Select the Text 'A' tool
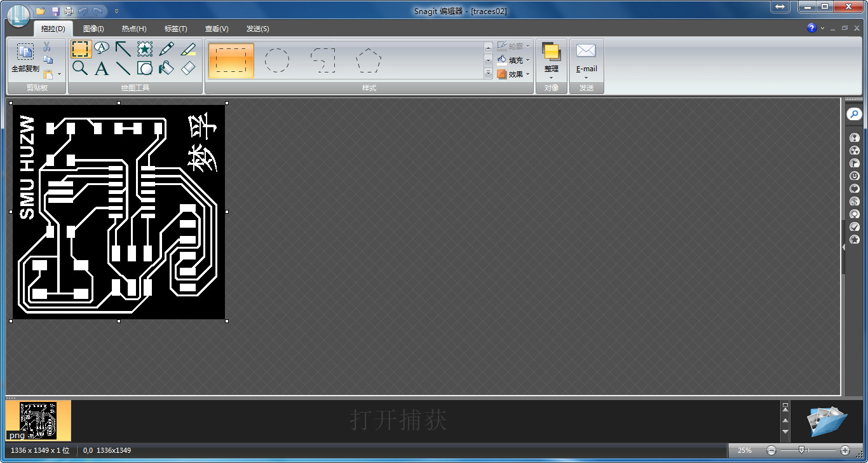Image resolution: width=868 pixels, height=463 pixels. [102, 68]
